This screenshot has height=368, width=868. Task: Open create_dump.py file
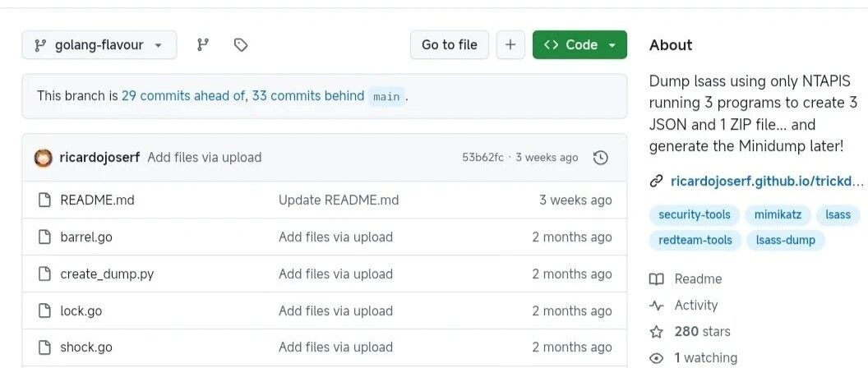[x=107, y=274]
